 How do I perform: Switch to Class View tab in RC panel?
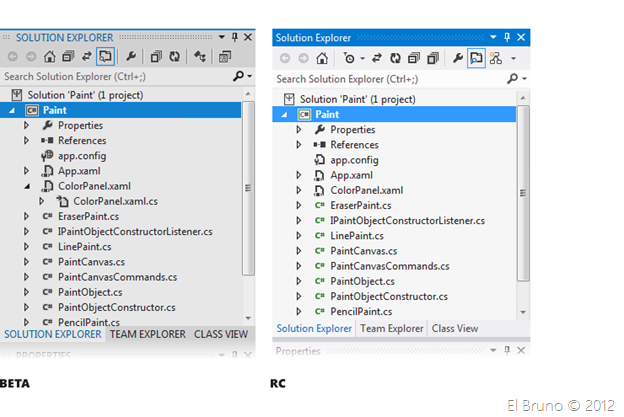coord(455,328)
